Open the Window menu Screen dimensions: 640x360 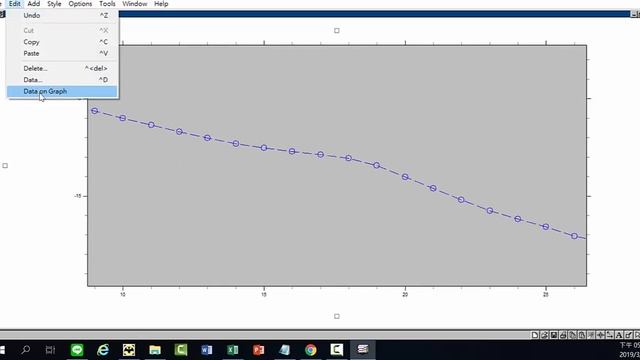135,4
